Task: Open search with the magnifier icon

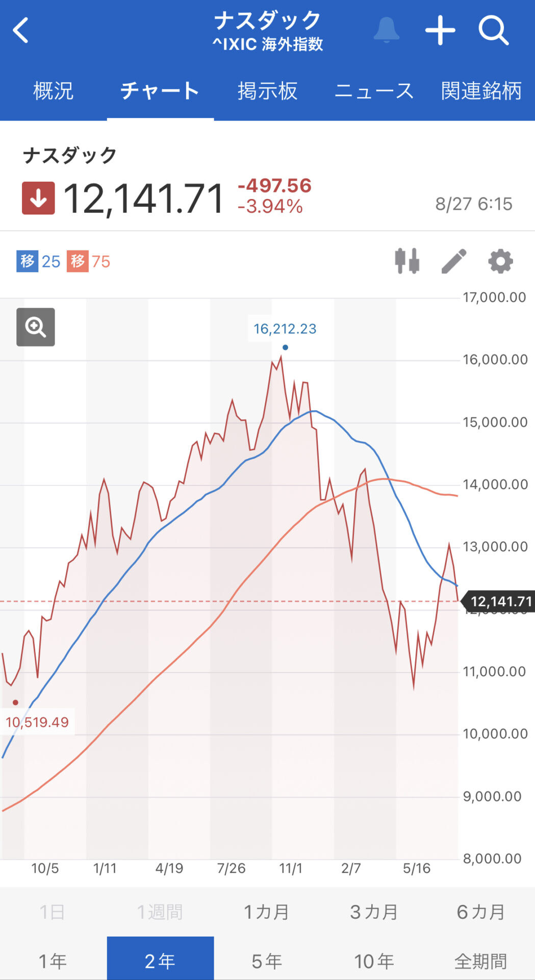Action: point(494,30)
